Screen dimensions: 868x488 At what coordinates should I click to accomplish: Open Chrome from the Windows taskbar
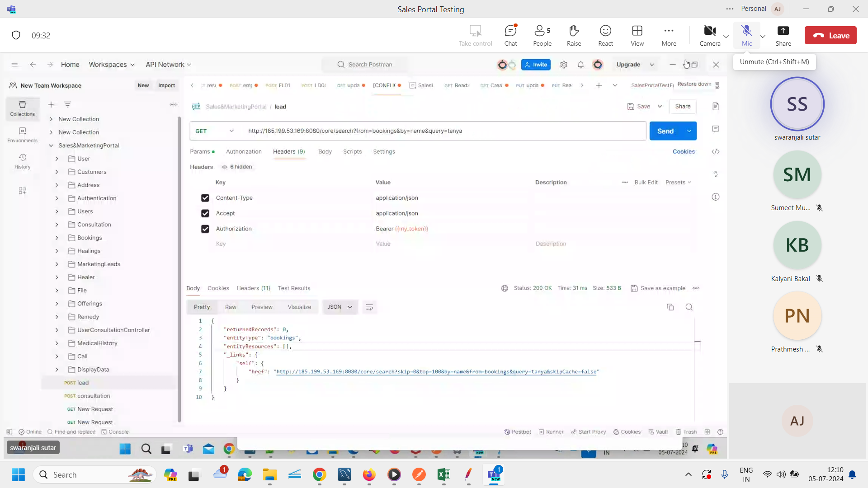click(319, 475)
